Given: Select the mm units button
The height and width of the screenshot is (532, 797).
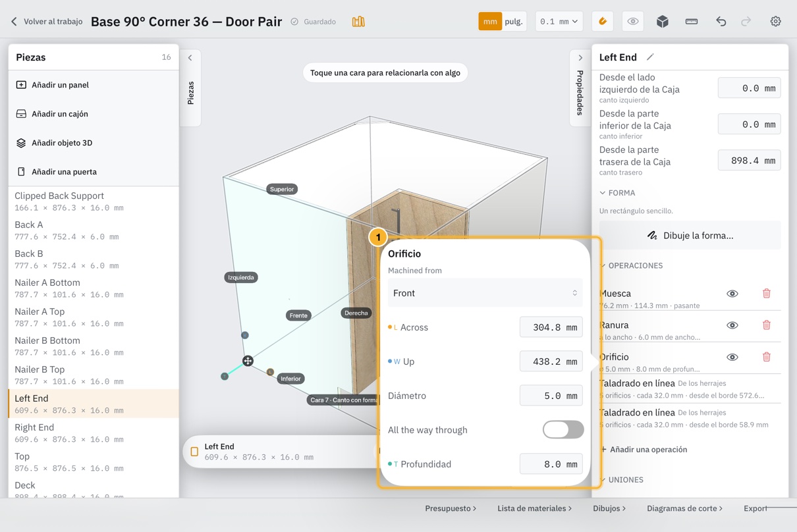Looking at the screenshot, I should click(490, 22).
